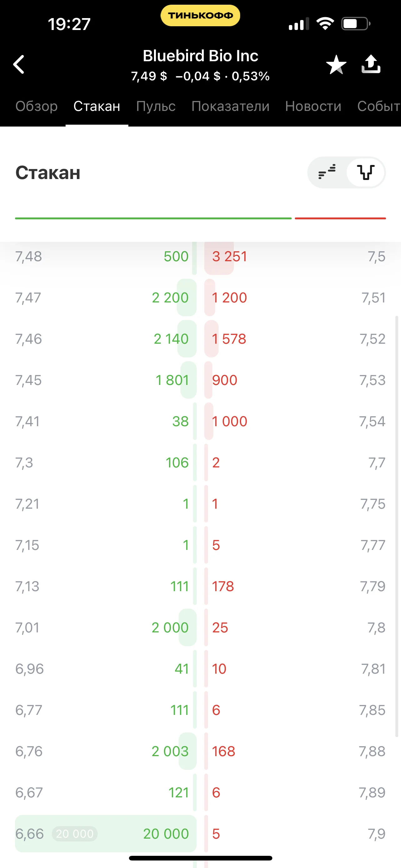Tap the red ask ratio bar
401x868 pixels.
pyautogui.click(x=340, y=218)
